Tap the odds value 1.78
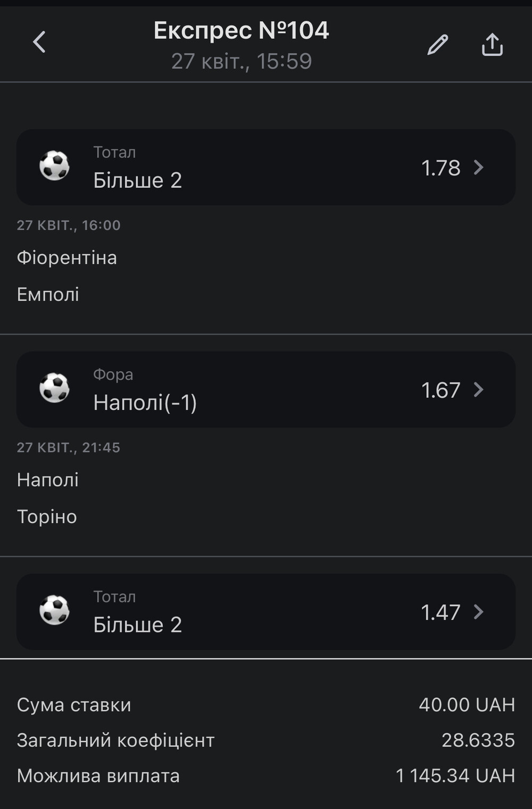This screenshot has height=809, width=532. click(x=440, y=168)
